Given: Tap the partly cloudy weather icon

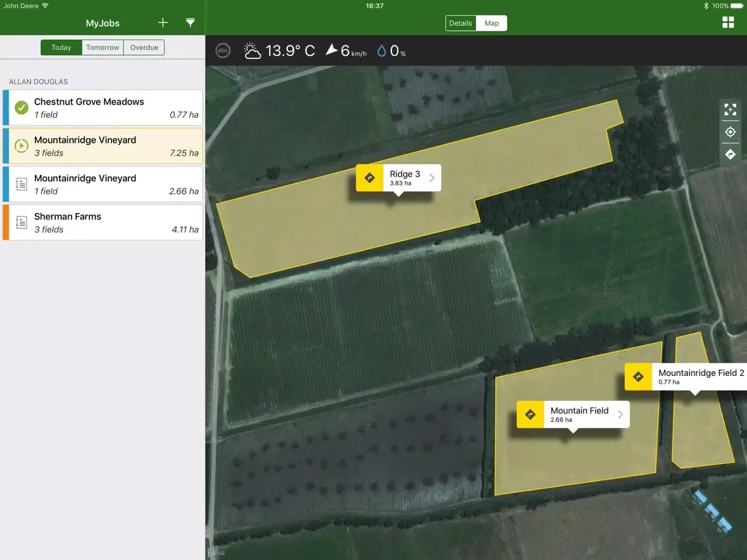Looking at the screenshot, I should point(252,51).
